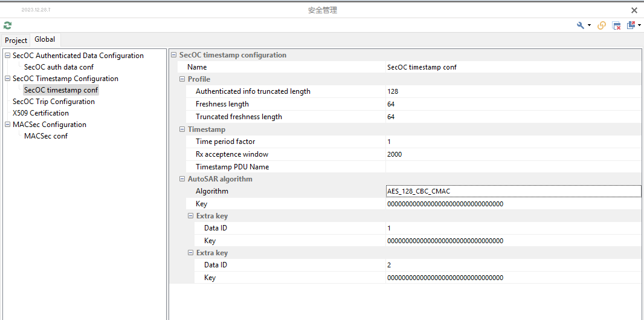Image resolution: width=644 pixels, height=320 pixels.
Task: Collapse the SecOC Timestamp Configuration tree node
Action: (7, 79)
